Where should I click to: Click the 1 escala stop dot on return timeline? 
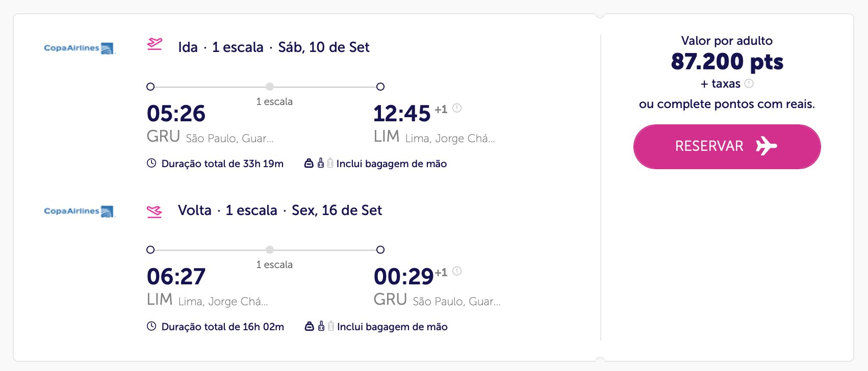click(x=270, y=250)
